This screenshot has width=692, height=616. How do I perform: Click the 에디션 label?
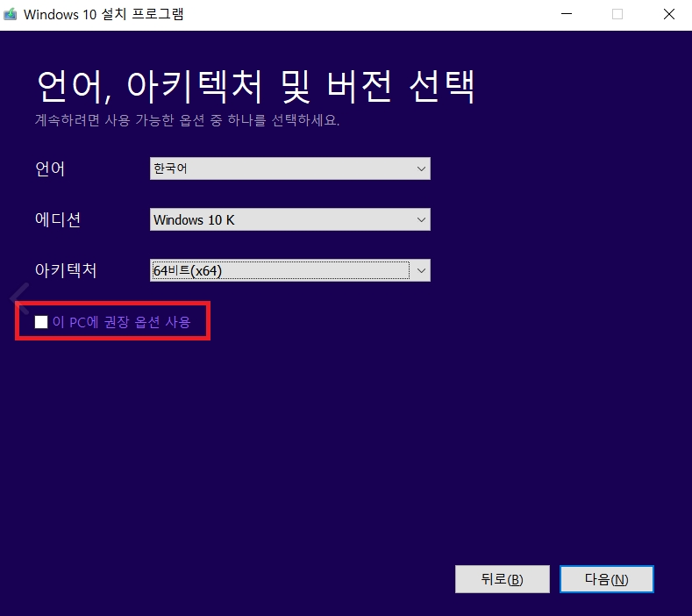click(58, 219)
